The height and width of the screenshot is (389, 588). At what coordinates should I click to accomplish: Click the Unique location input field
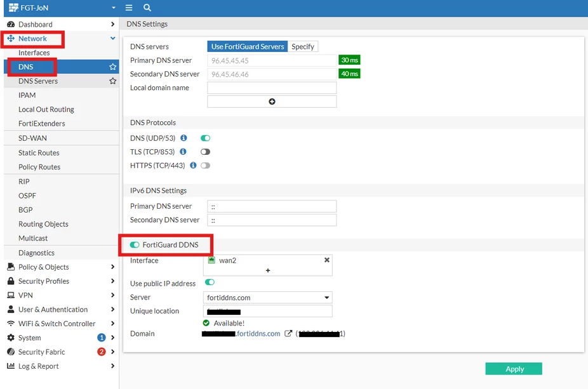pyautogui.click(x=268, y=311)
